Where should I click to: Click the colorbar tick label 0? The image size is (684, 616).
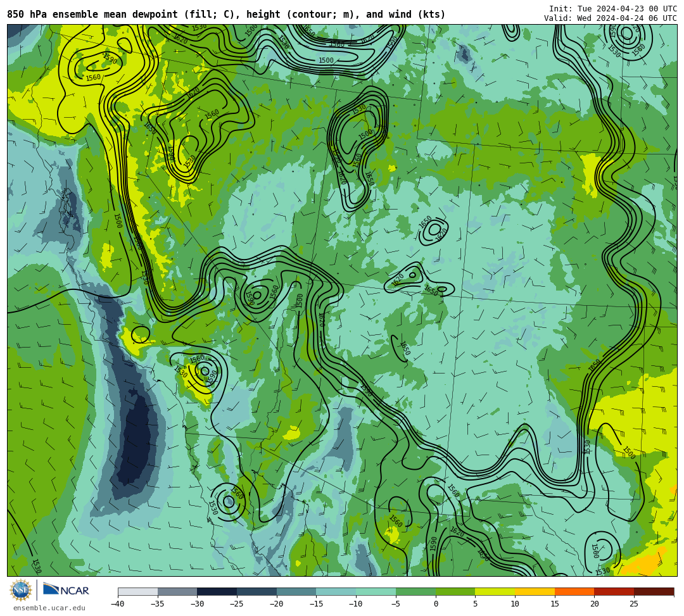tap(436, 604)
